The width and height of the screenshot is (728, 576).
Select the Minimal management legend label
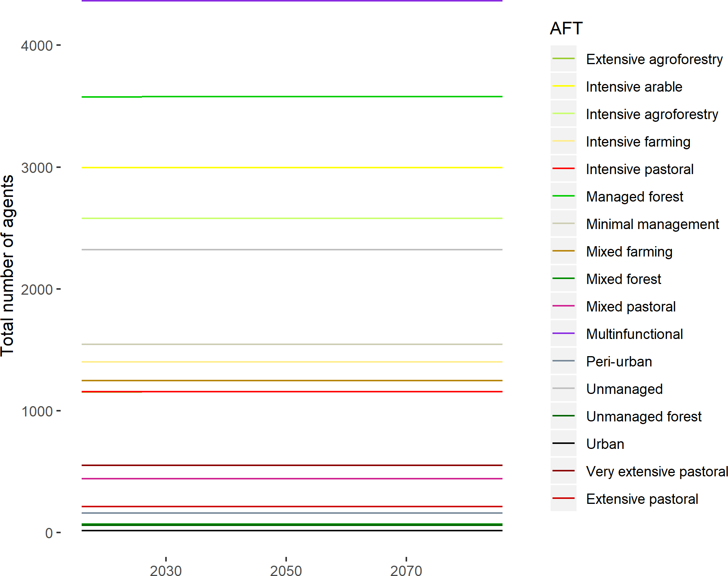click(x=652, y=224)
